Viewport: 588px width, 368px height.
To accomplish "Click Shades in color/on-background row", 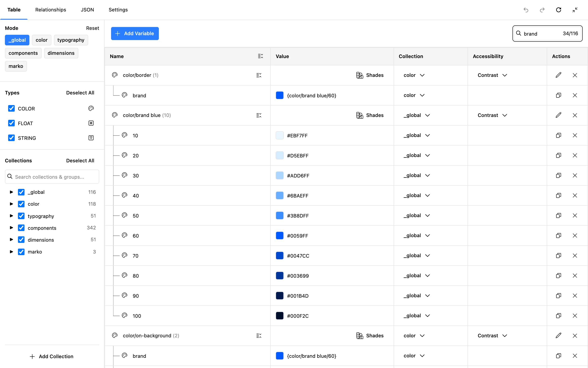I will click(370, 336).
